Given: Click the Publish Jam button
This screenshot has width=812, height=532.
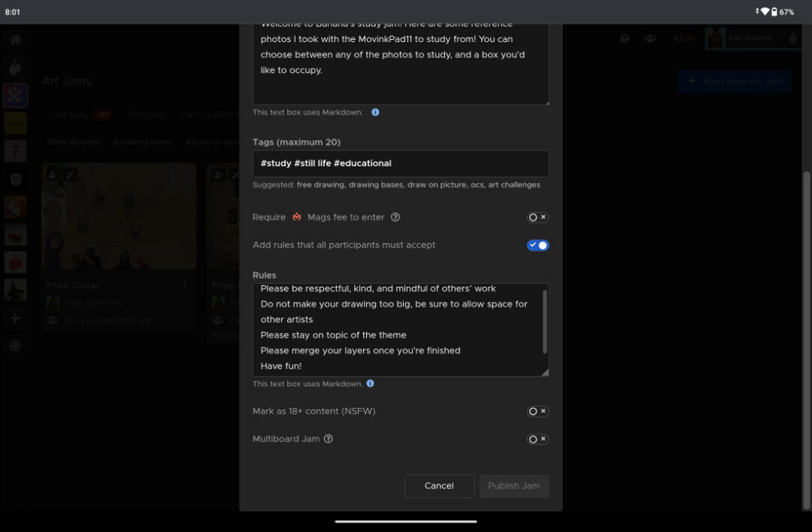Looking at the screenshot, I should coord(514,486).
